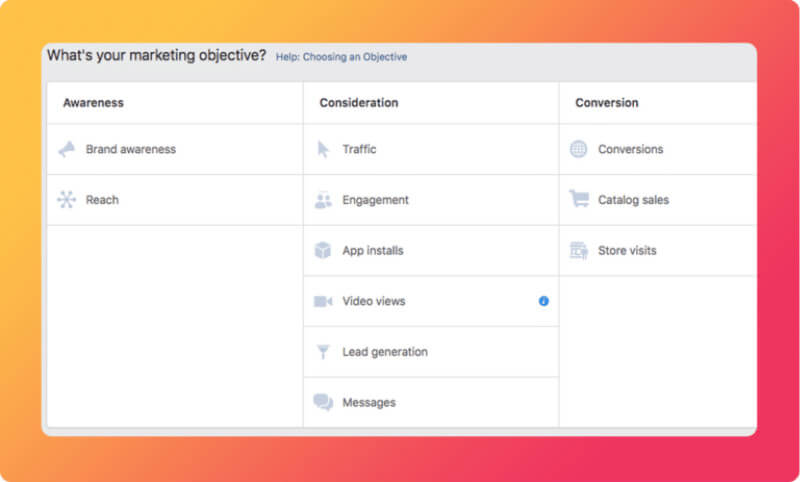Click the Brand awareness megaphone icon

(x=66, y=149)
